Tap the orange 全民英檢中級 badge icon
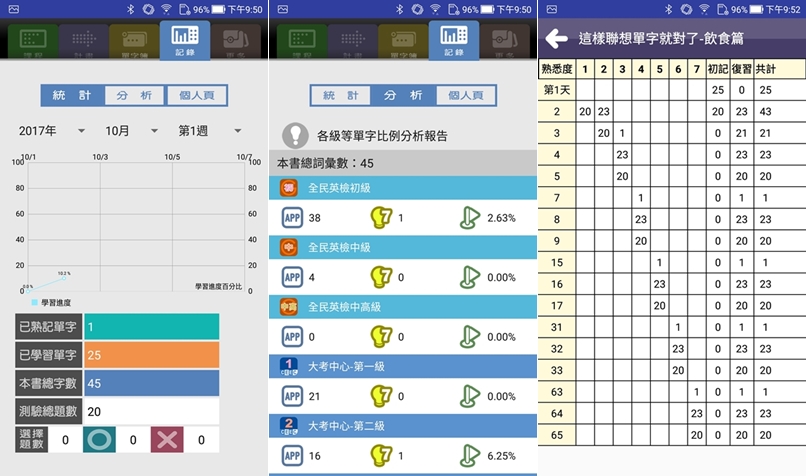 289,247
